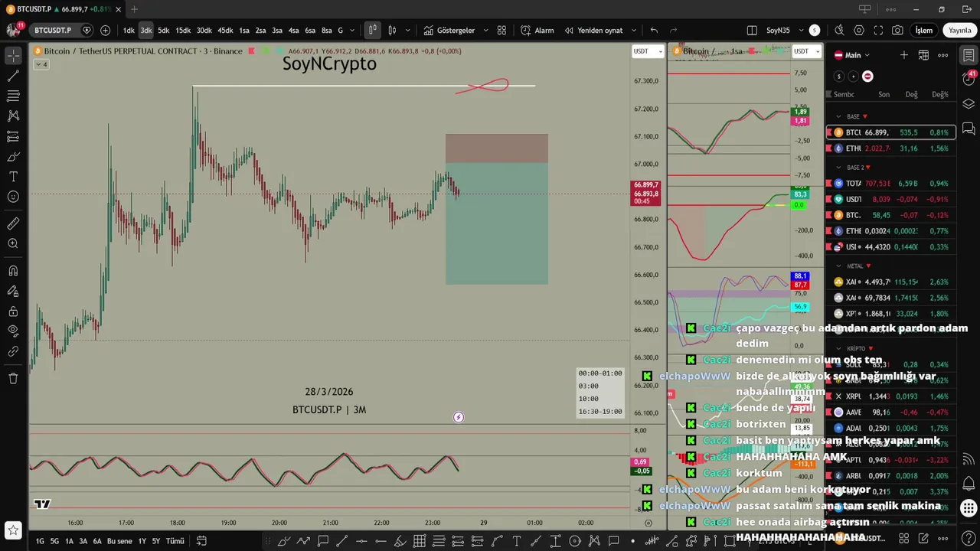Open the patterns drawing tools
Viewport: 980px width, 551px height.
[13, 116]
